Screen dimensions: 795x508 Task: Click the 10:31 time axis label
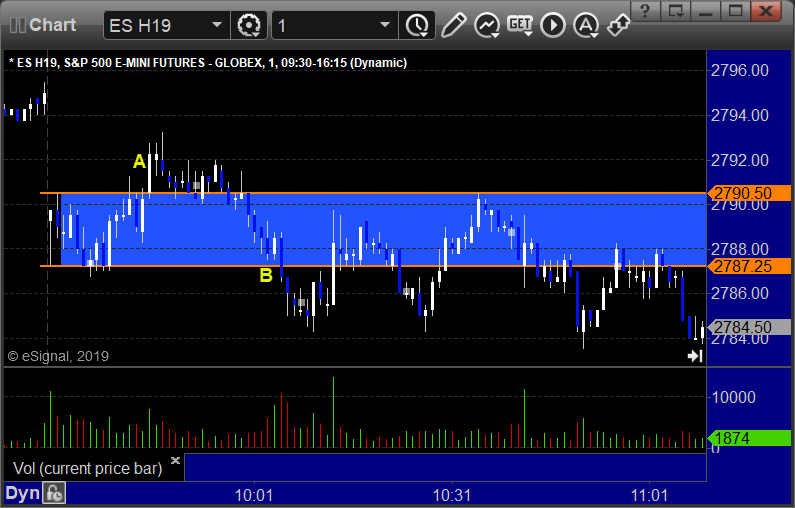[x=452, y=495]
